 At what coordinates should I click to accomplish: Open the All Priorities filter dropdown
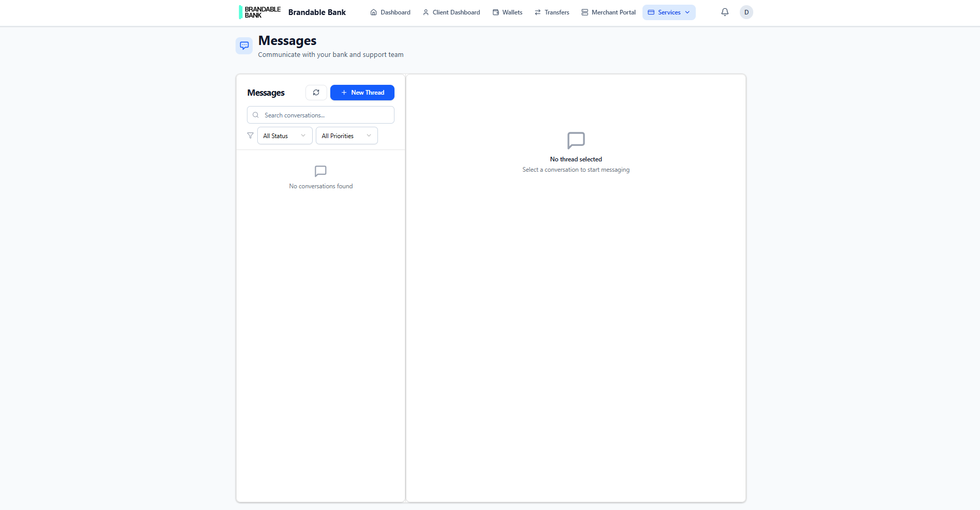pyautogui.click(x=346, y=136)
